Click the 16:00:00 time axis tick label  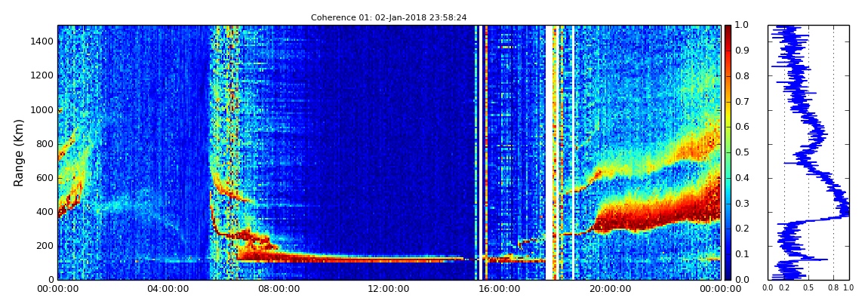[500, 288]
